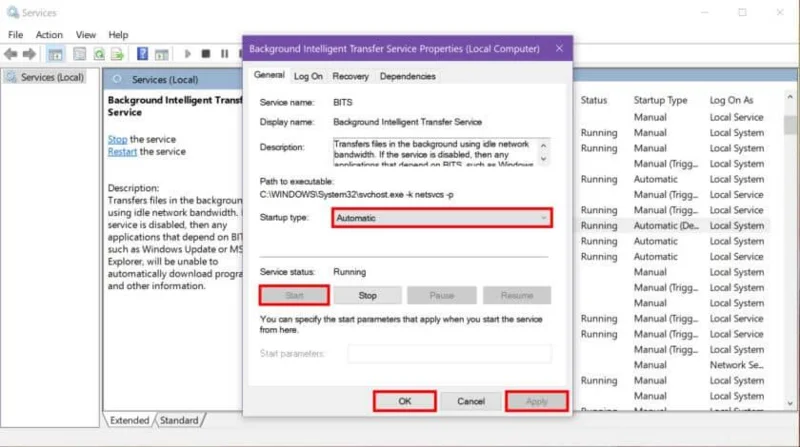Click the Services app icon in title bar
The height and width of the screenshot is (447, 800).
point(12,12)
